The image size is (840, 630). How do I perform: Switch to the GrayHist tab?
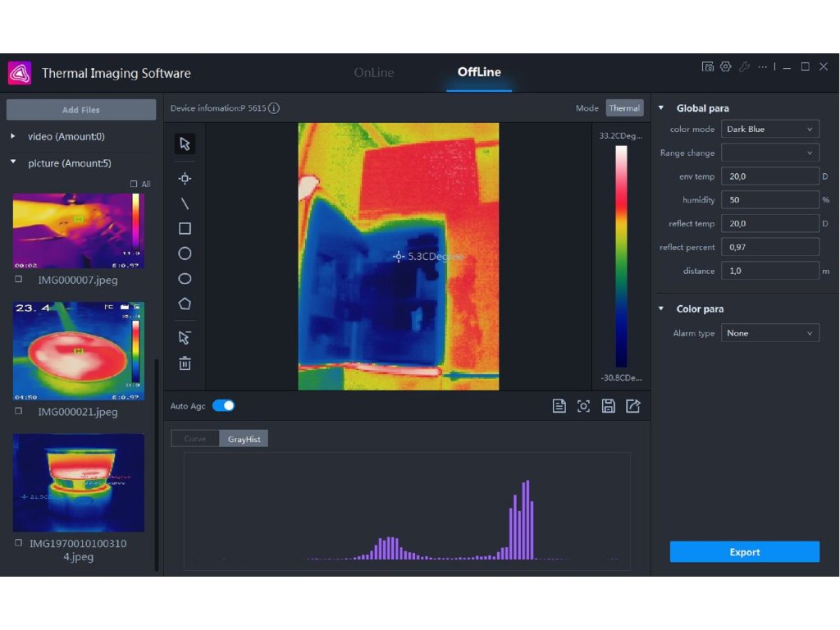[x=244, y=439]
